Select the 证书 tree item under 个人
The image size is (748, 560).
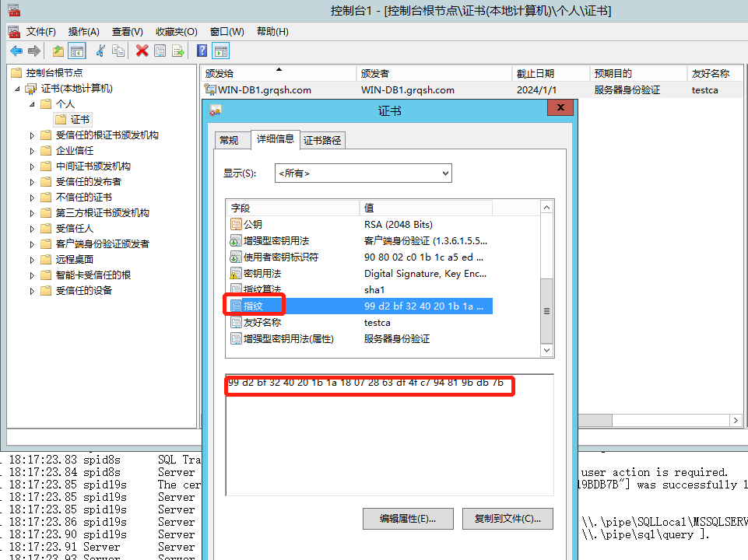click(73, 120)
